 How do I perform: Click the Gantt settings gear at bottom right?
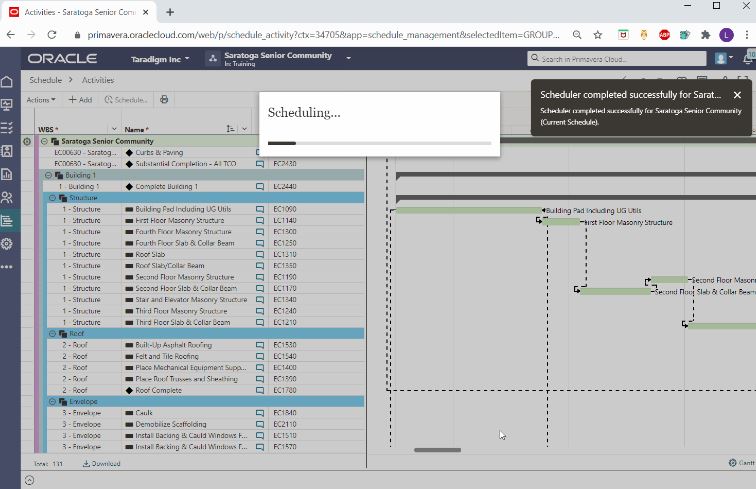click(x=732, y=462)
